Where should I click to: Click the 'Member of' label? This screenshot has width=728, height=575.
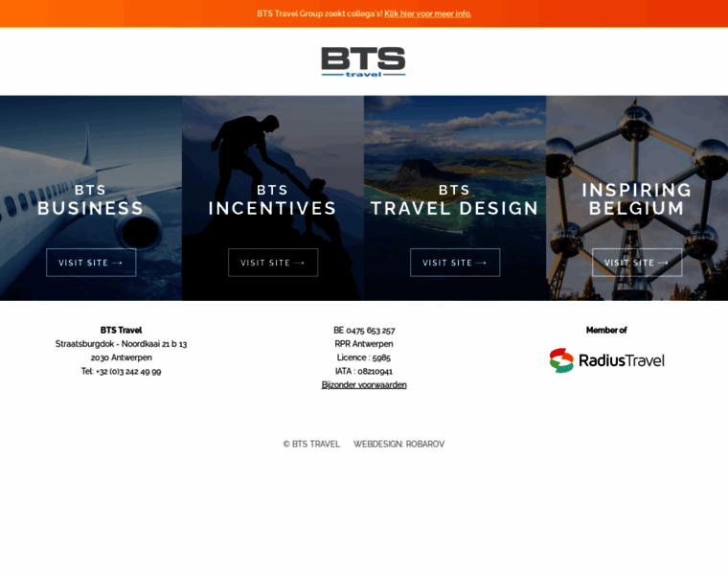pyautogui.click(x=606, y=331)
